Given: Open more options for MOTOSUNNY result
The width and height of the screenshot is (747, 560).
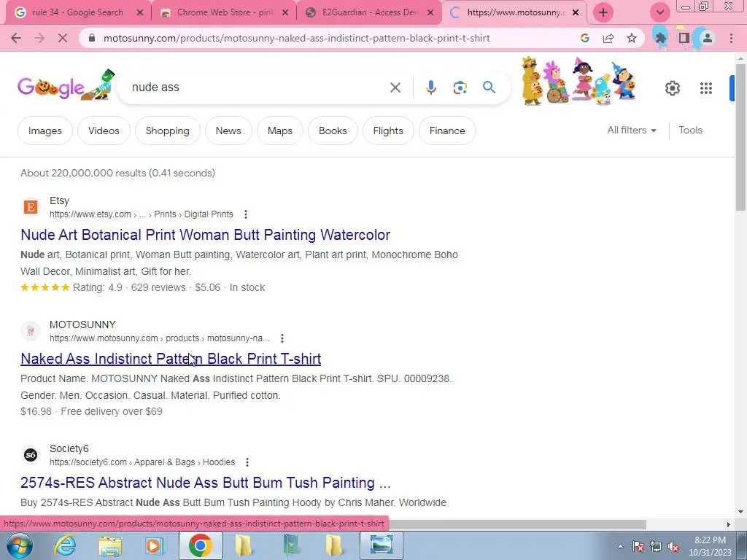Looking at the screenshot, I should (x=282, y=338).
